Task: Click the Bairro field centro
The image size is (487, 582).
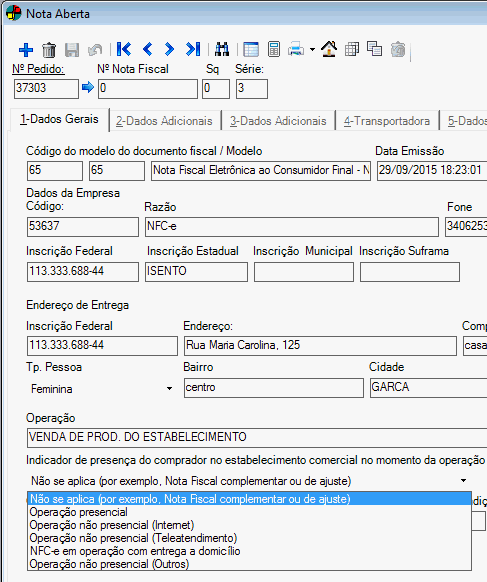Action: pos(274,388)
